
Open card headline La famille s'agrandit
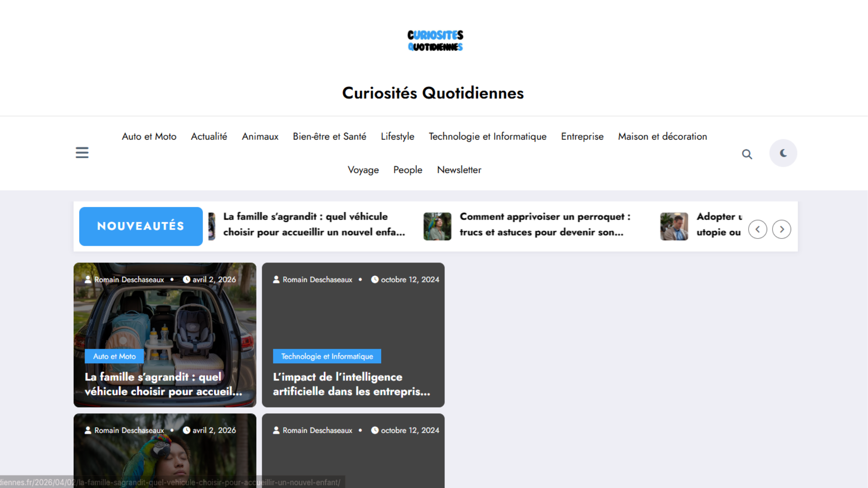(x=163, y=384)
